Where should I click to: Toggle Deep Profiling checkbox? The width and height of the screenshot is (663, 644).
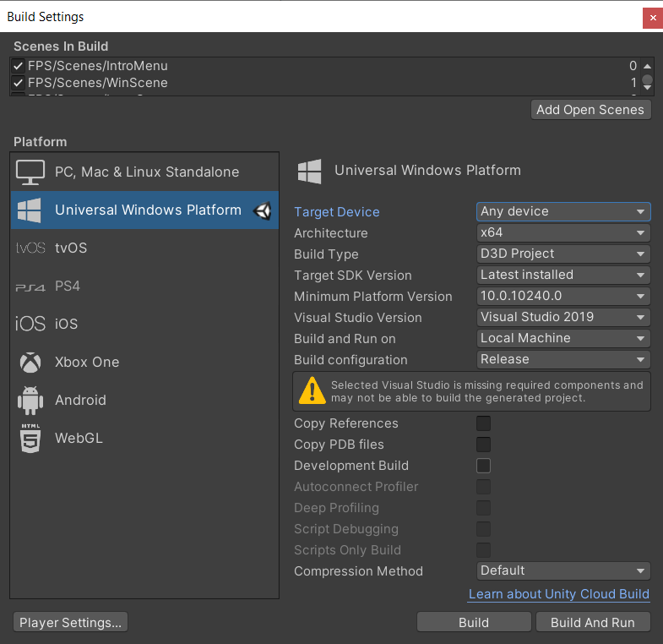483,508
